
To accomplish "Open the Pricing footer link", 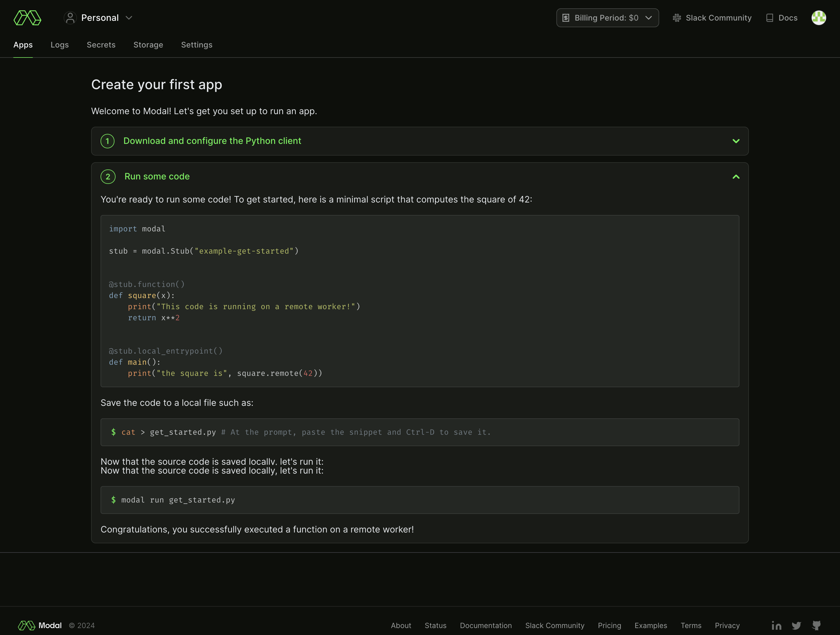I will coord(609,625).
